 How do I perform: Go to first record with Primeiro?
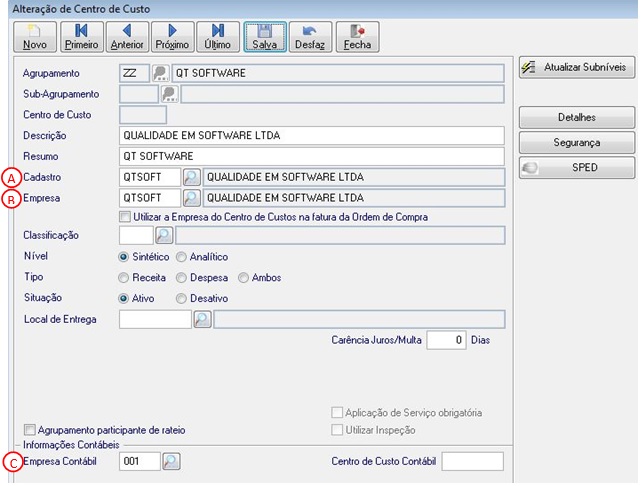[81, 37]
